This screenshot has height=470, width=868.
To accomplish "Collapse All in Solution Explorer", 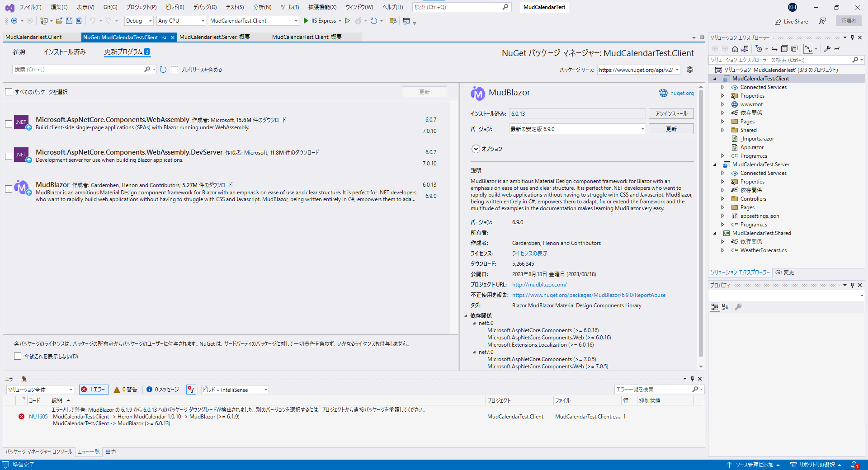I will [784, 49].
